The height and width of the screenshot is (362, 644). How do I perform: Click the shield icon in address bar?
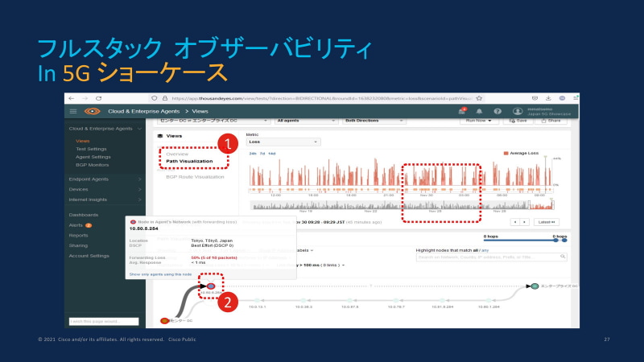[155, 98]
